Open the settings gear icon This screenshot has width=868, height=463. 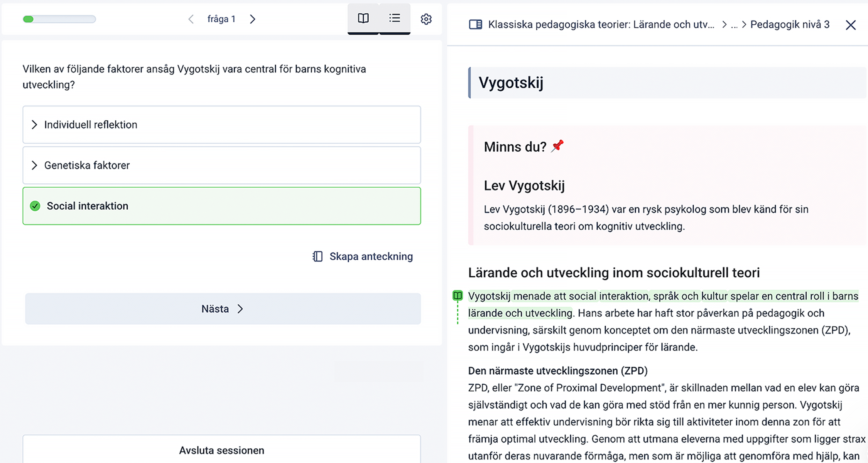click(426, 19)
